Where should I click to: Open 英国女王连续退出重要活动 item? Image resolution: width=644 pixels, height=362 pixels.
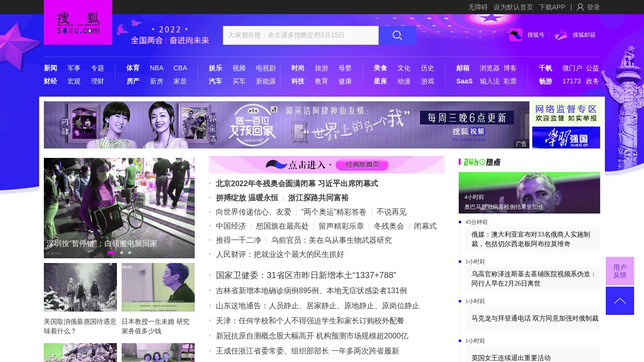[x=511, y=358]
